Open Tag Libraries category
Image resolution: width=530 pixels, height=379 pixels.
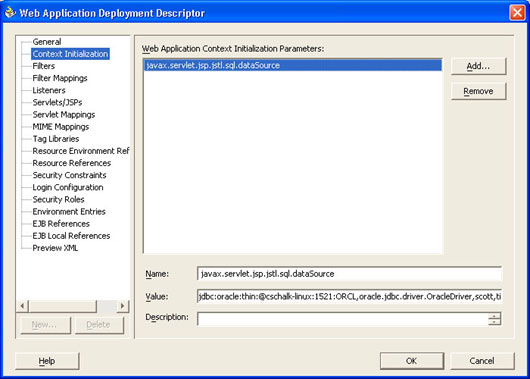pyautogui.click(x=56, y=139)
